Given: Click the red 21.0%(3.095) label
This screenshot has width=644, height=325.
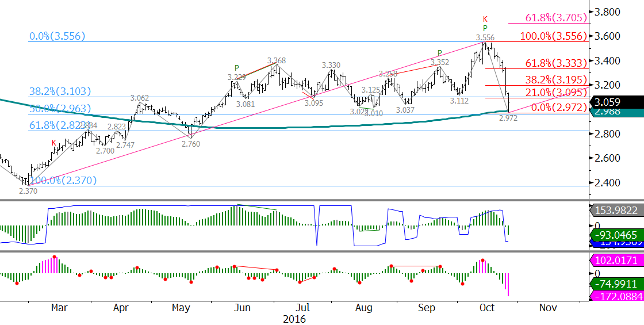Looking at the screenshot, I should [555, 91].
